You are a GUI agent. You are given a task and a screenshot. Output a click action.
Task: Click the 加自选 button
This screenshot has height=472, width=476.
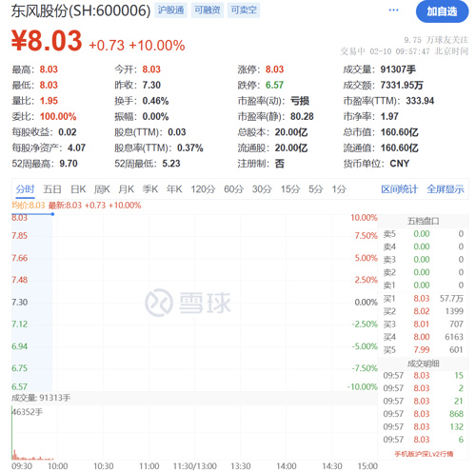(x=442, y=11)
